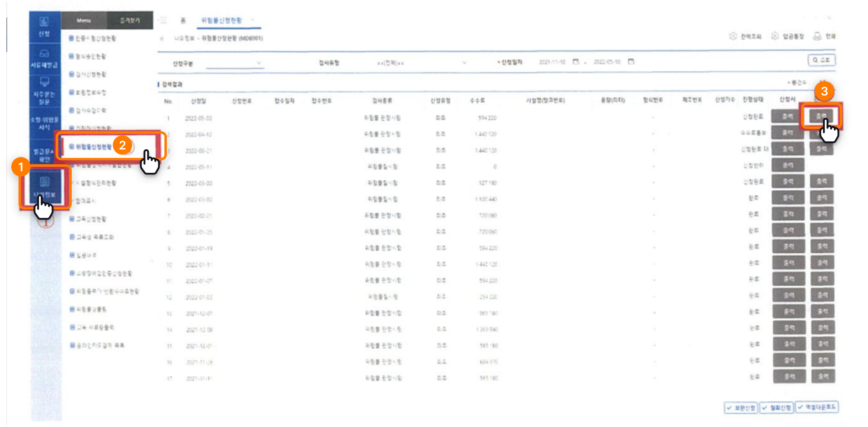Click the 보완신청 button at bottom

click(x=741, y=408)
